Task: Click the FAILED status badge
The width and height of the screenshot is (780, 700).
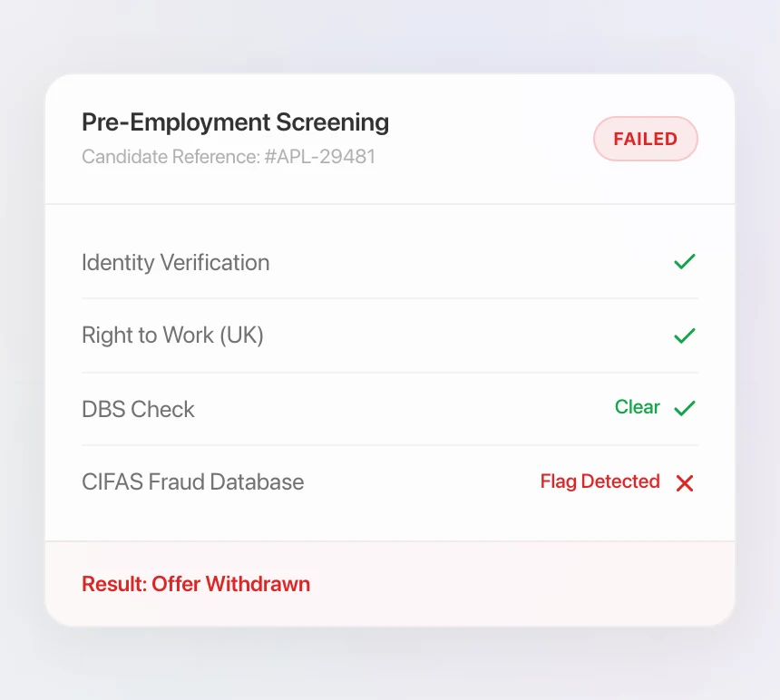Action: [x=645, y=139]
